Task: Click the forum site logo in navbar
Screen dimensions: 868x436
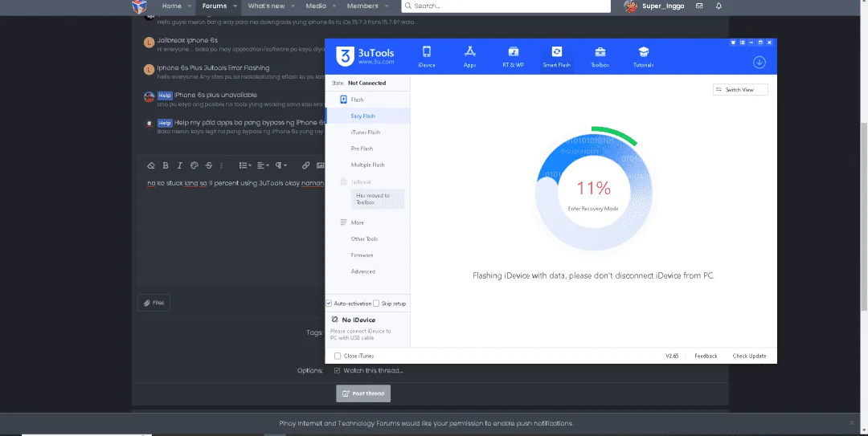Action: pyautogui.click(x=140, y=6)
